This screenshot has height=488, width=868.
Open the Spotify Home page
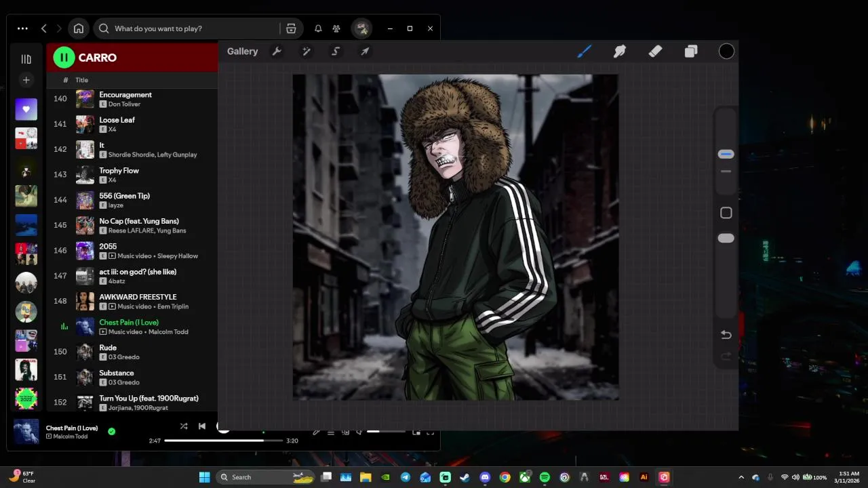79,28
